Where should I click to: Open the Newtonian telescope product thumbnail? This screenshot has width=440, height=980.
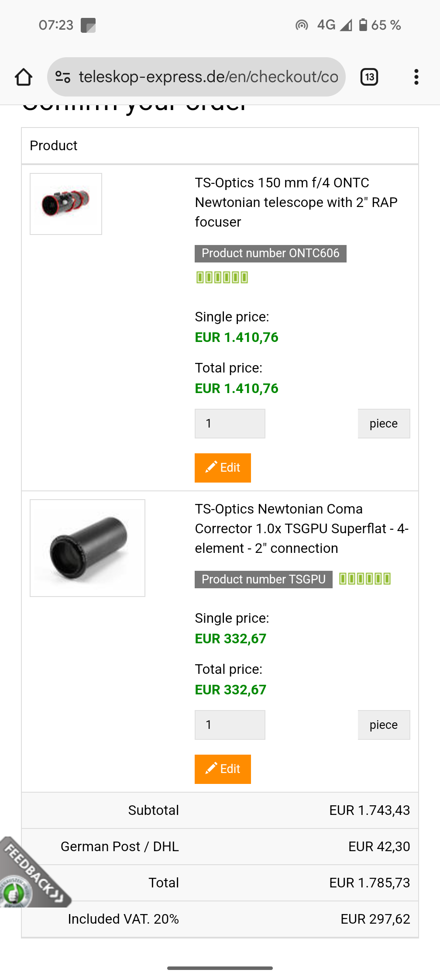[x=66, y=204]
